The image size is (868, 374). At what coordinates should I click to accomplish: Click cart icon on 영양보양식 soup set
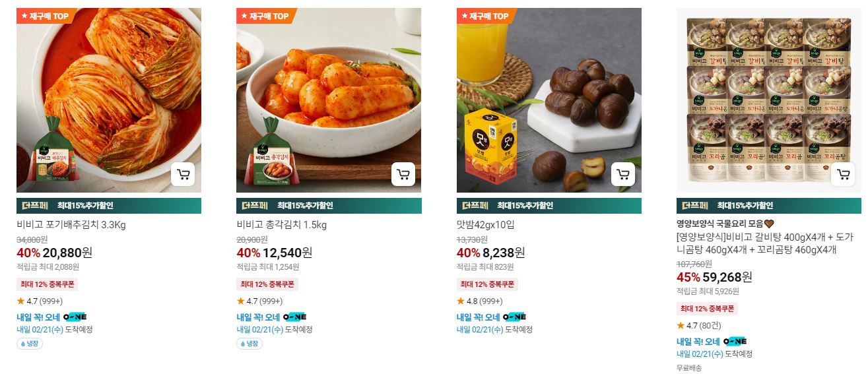pyautogui.click(x=843, y=174)
